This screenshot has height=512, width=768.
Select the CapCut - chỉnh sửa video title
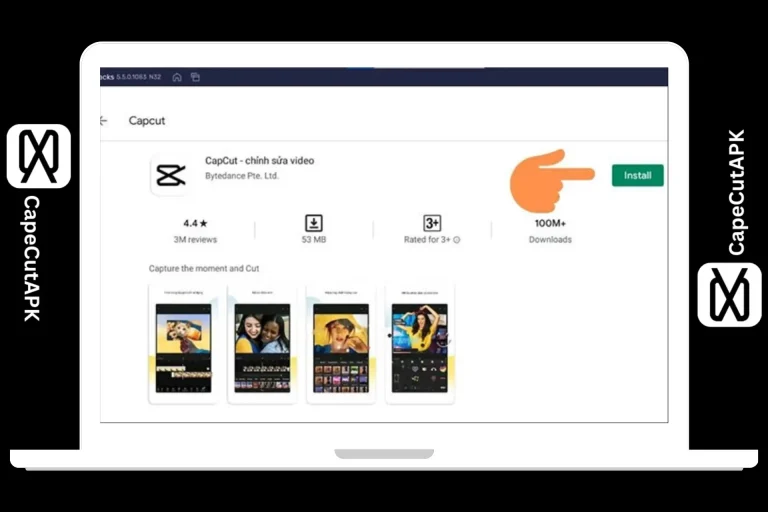tap(260, 161)
